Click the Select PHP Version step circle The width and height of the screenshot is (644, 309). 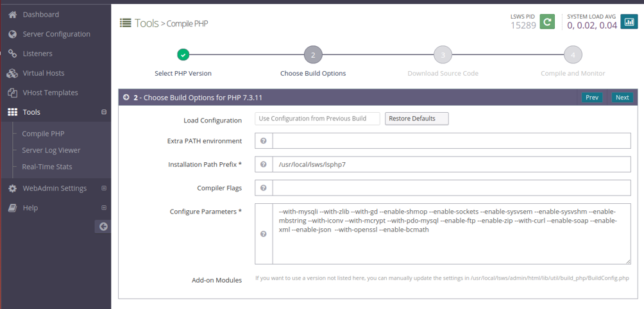coord(183,54)
